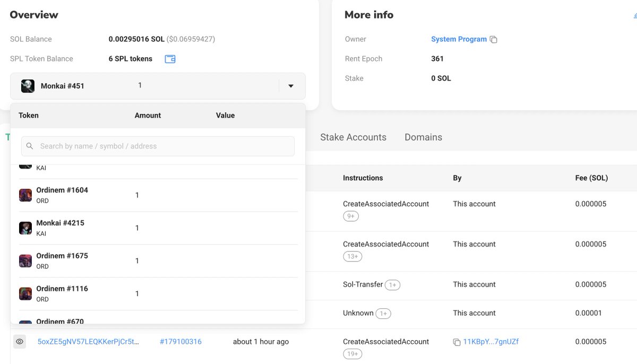Select the Monkai #451 token avatar

click(28, 86)
